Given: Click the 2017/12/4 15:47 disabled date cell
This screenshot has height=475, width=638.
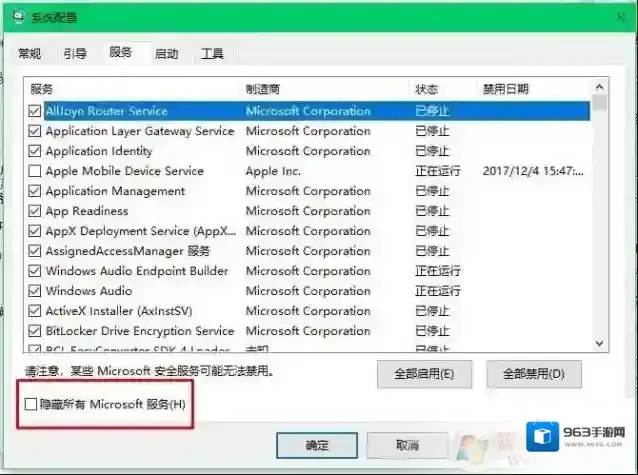Looking at the screenshot, I should (x=533, y=171).
